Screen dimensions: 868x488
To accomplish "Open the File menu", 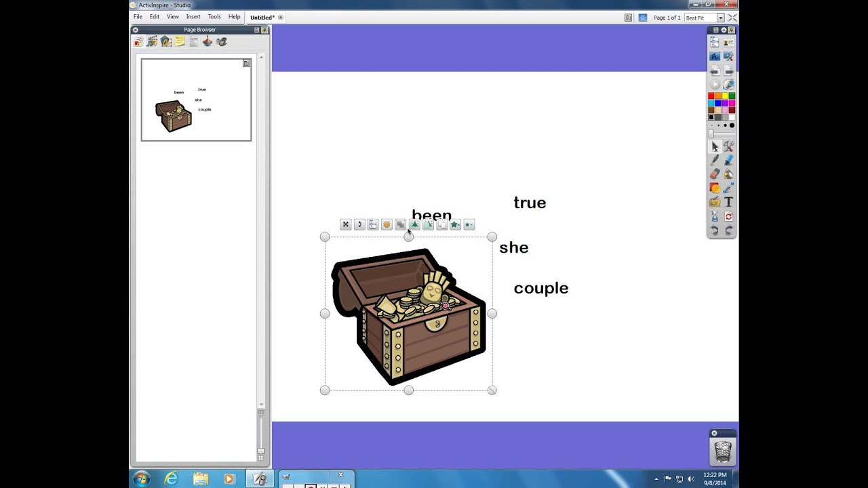I will pyautogui.click(x=138, y=17).
